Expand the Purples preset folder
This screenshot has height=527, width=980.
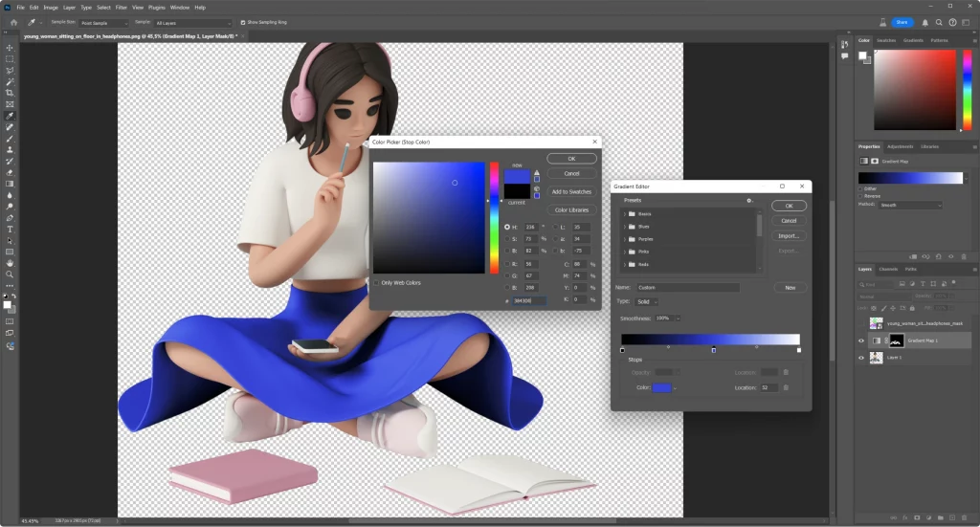[624, 239]
